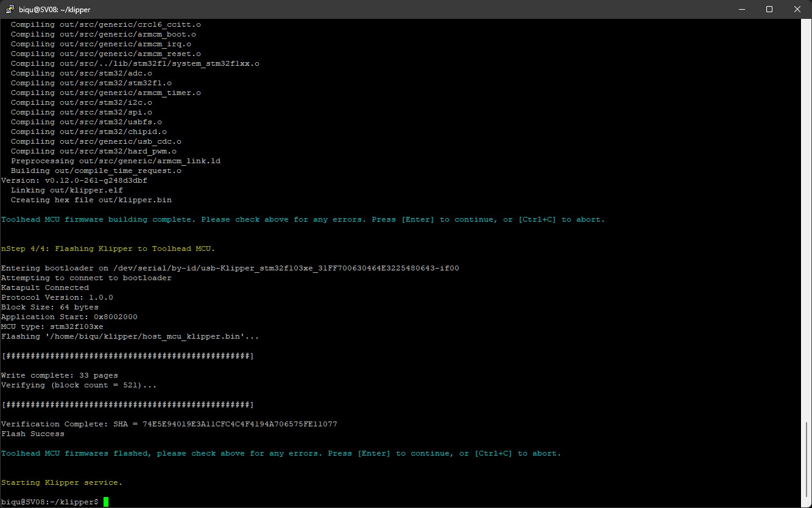Click 'Compiling out/src/stm32/chipid.o' line
Viewport: 812px width, 508px height.
(88, 132)
